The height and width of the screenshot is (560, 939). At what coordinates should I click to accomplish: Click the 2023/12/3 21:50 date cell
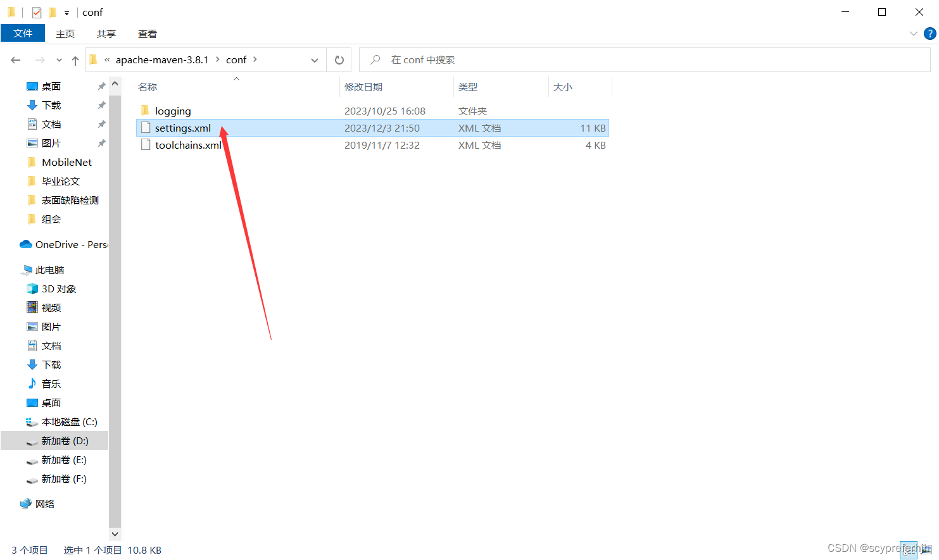[382, 128]
